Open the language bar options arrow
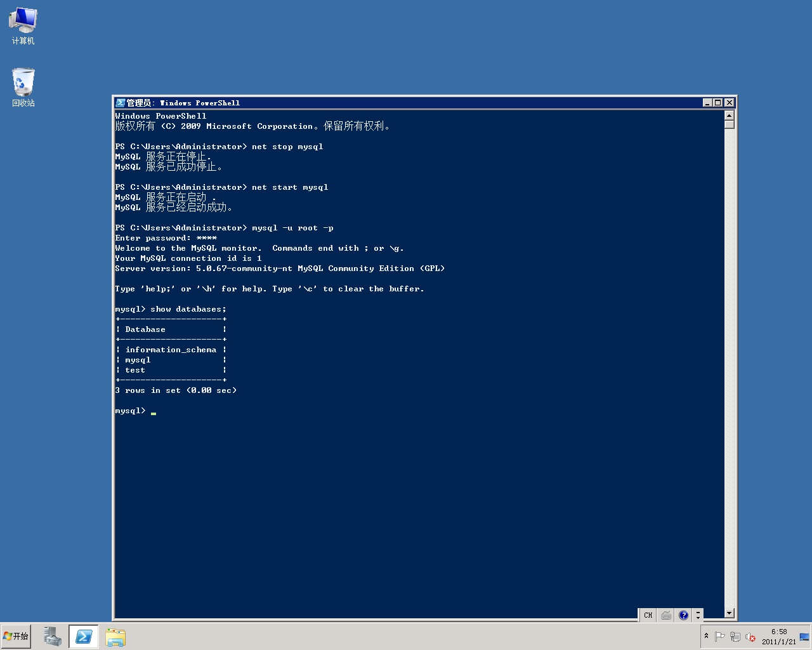Image resolution: width=812 pixels, height=650 pixels. tap(698, 615)
